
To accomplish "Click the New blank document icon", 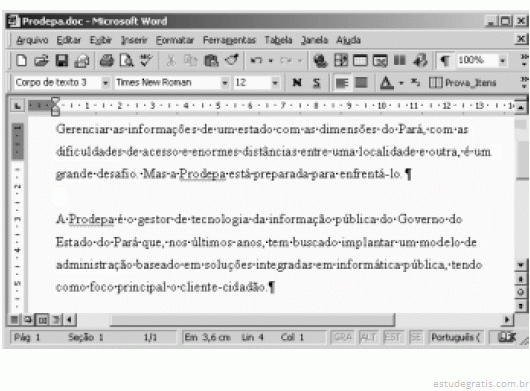I will [22, 61].
